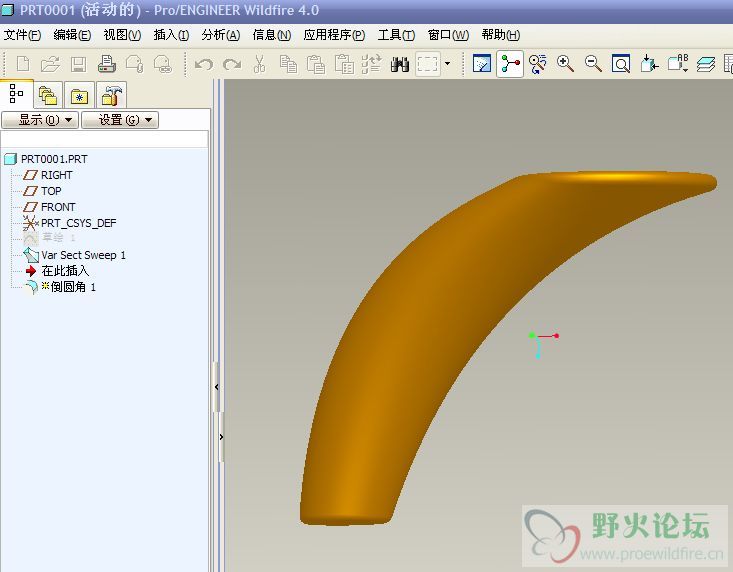
Task: Select PRT_CSYS_DEF coordinate system
Action: coord(69,223)
